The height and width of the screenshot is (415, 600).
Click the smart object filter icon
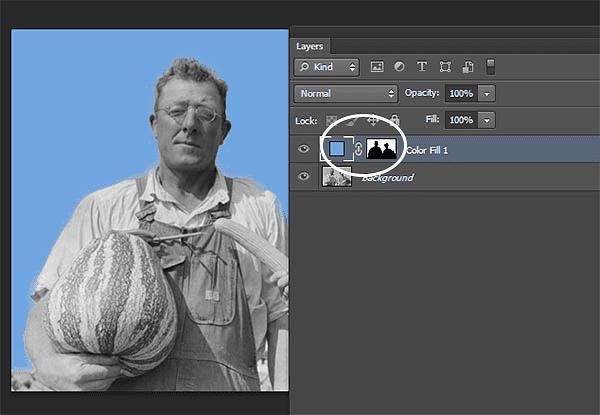tap(466, 67)
